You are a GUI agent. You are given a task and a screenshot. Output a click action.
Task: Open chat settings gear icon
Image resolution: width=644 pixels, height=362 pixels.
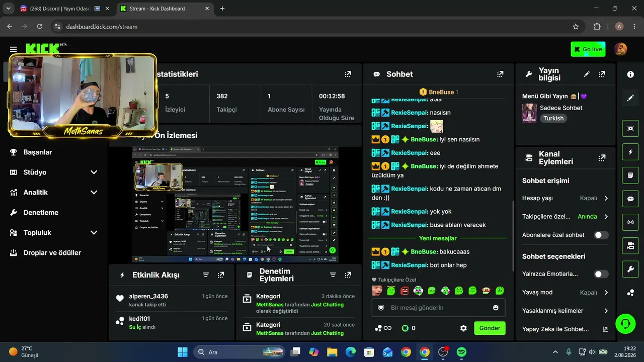463,328
